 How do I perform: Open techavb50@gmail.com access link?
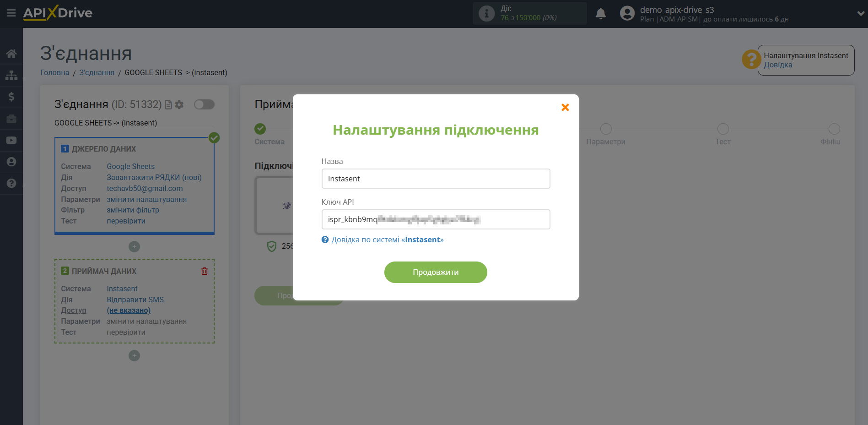click(x=145, y=189)
